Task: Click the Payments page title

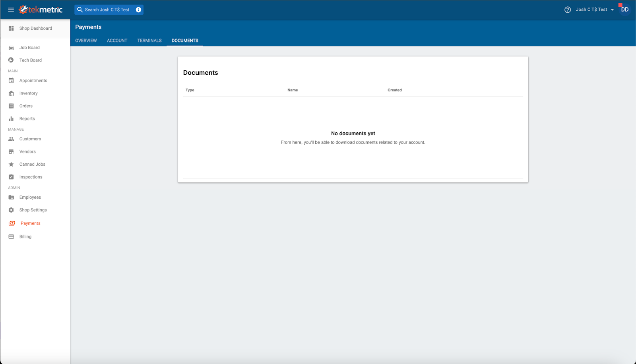Action: pyautogui.click(x=88, y=27)
